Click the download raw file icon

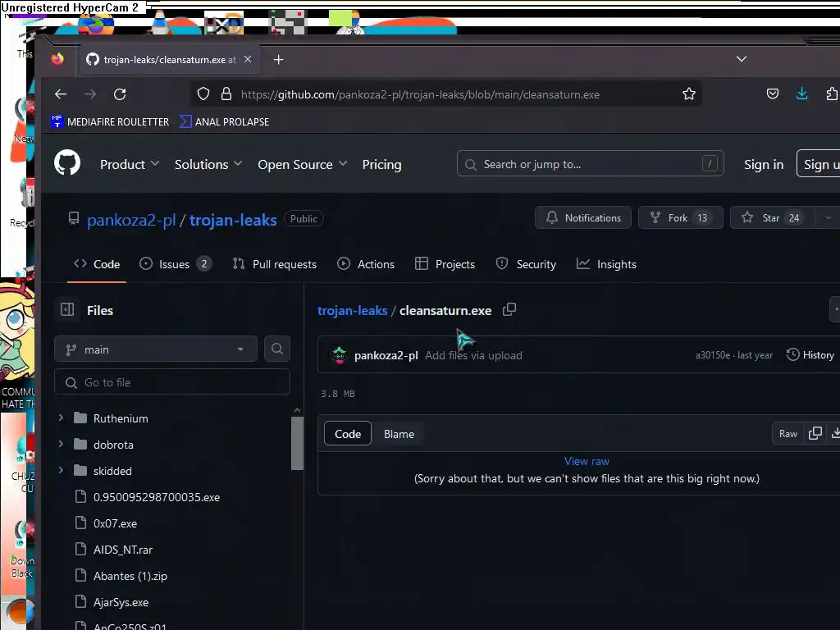coord(834,433)
